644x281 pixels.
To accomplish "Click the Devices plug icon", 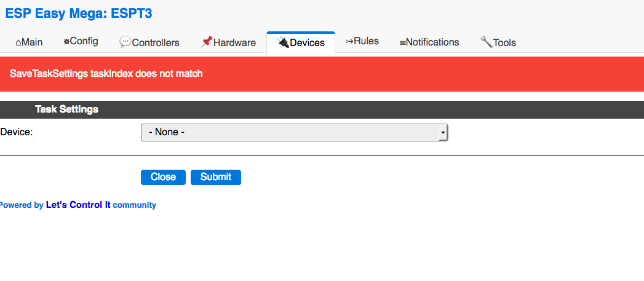I will point(283,42).
